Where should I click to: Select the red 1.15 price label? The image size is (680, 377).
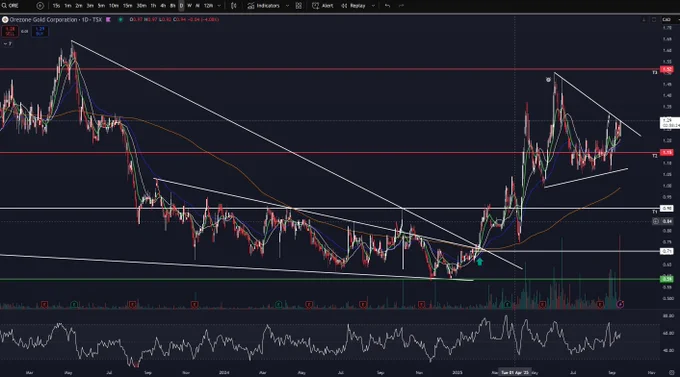click(x=667, y=153)
